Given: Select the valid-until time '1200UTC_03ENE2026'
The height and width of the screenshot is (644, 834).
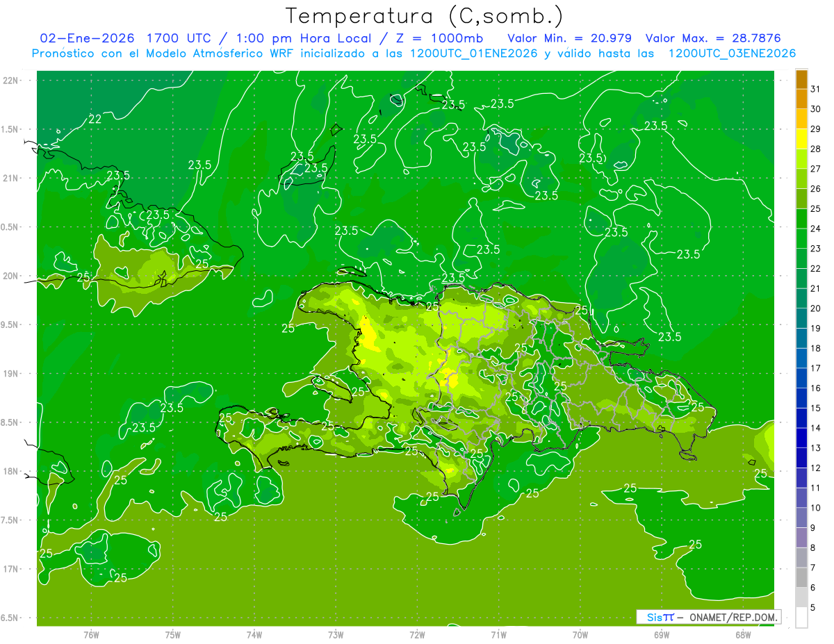Looking at the screenshot, I should pyautogui.click(x=732, y=53).
